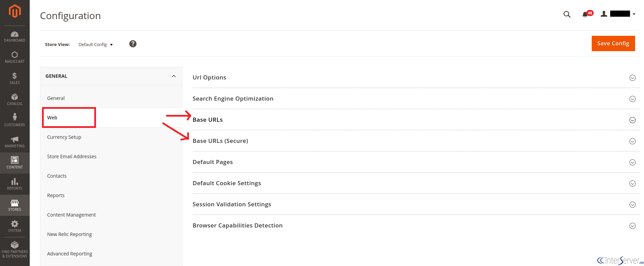The width and height of the screenshot is (644, 266).
Task: Open the Magiccart sidebar menu
Action: (x=15, y=57)
